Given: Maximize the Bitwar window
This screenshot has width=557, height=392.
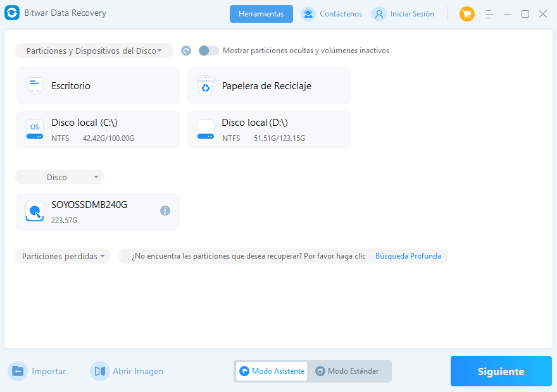Looking at the screenshot, I should [525, 14].
